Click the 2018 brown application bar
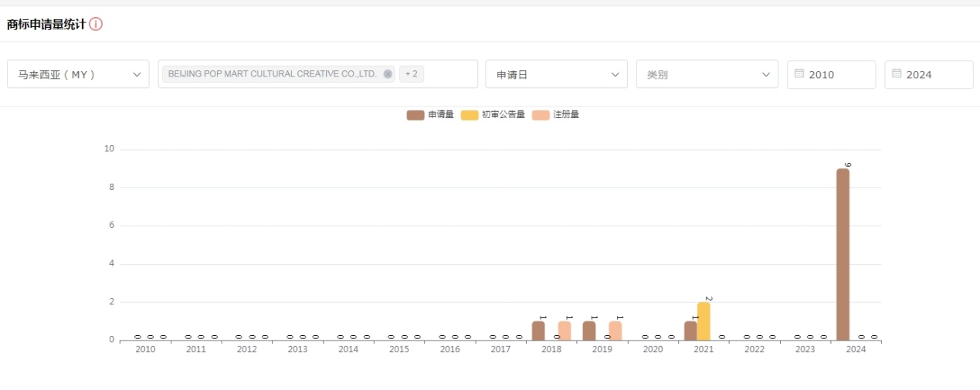 (x=538, y=331)
